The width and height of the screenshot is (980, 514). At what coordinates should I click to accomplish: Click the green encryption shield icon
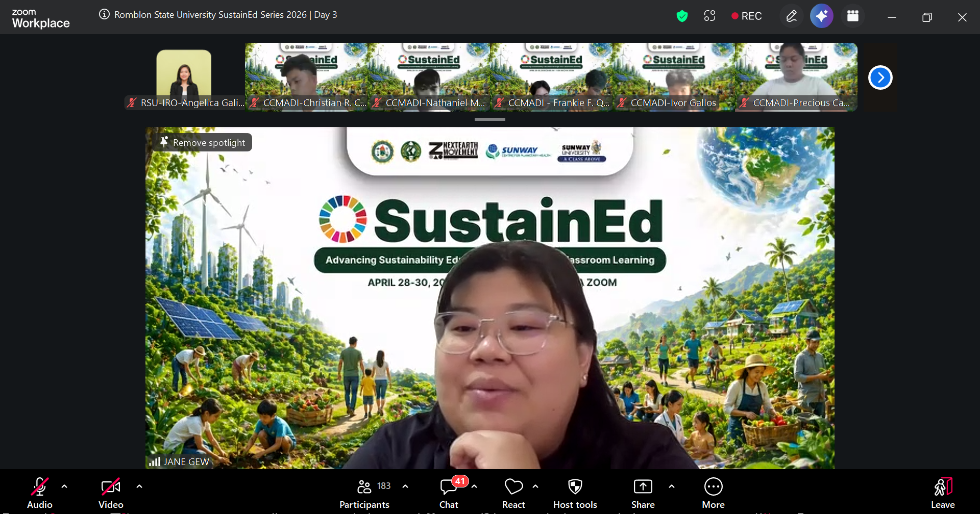682,16
